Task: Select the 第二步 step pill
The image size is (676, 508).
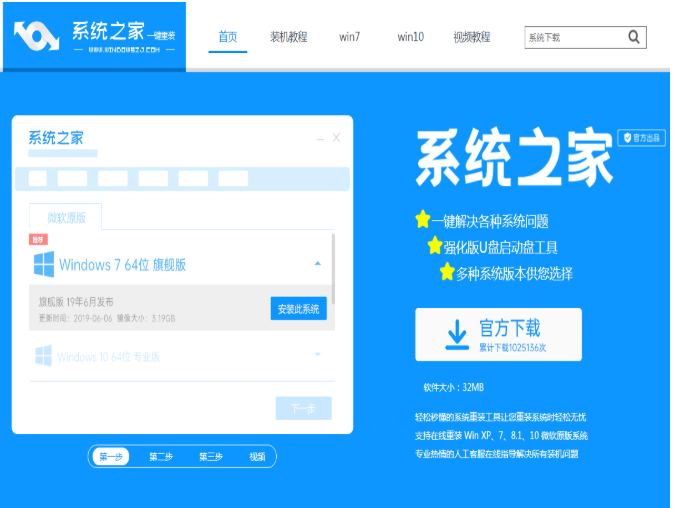Action: tap(161, 456)
